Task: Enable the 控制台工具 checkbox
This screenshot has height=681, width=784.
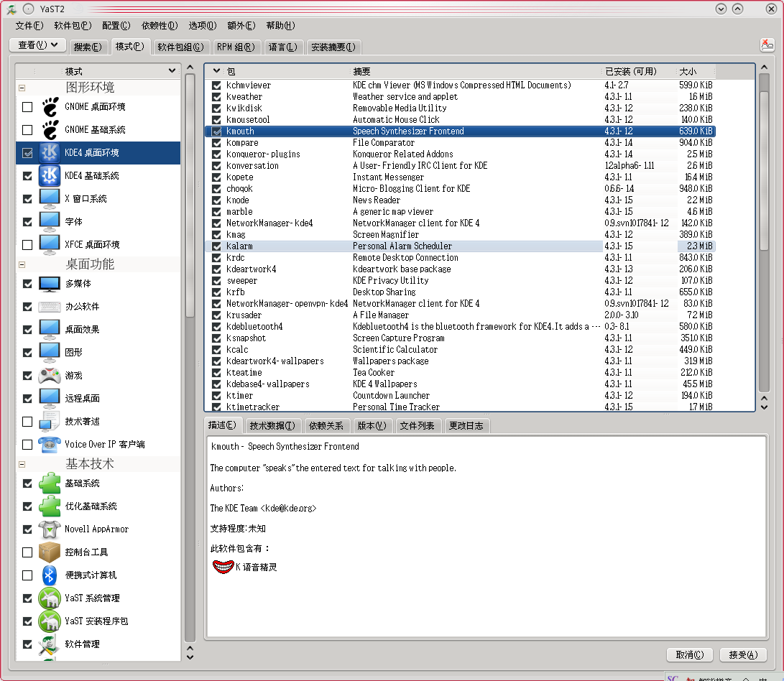Action: click(x=27, y=552)
